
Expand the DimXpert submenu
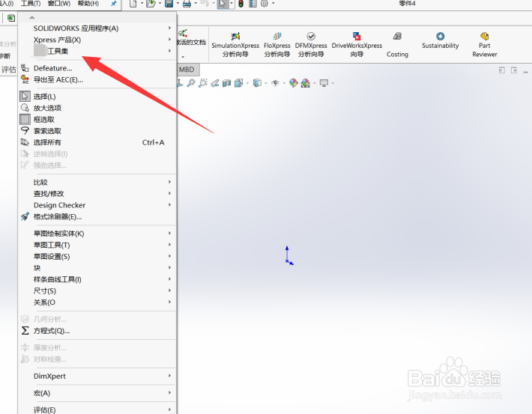coord(97,376)
